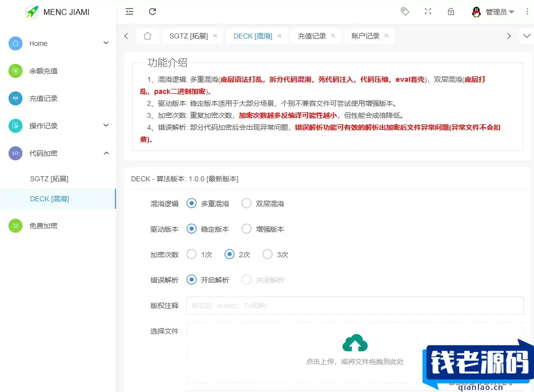Image resolution: width=534 pixels, height=392 pixels.
Task: Expand the Home sidebar menu chevron
Action: [106, 43]
